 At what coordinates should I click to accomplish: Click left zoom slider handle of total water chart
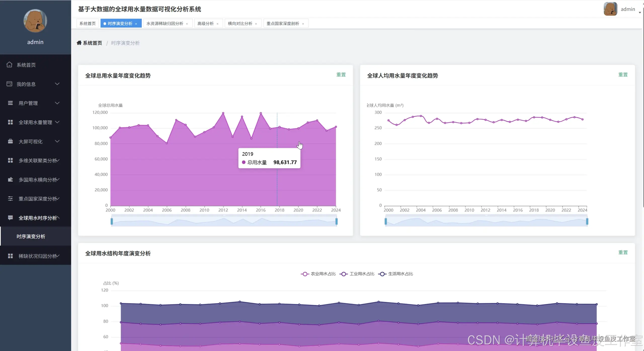pyautogui.click(x=112, y=221)
